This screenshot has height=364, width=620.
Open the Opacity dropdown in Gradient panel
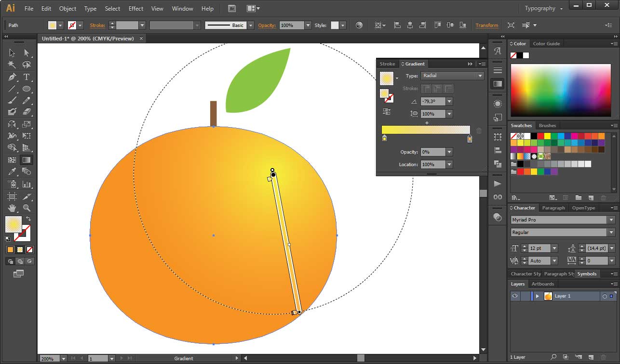pos(449,152)
